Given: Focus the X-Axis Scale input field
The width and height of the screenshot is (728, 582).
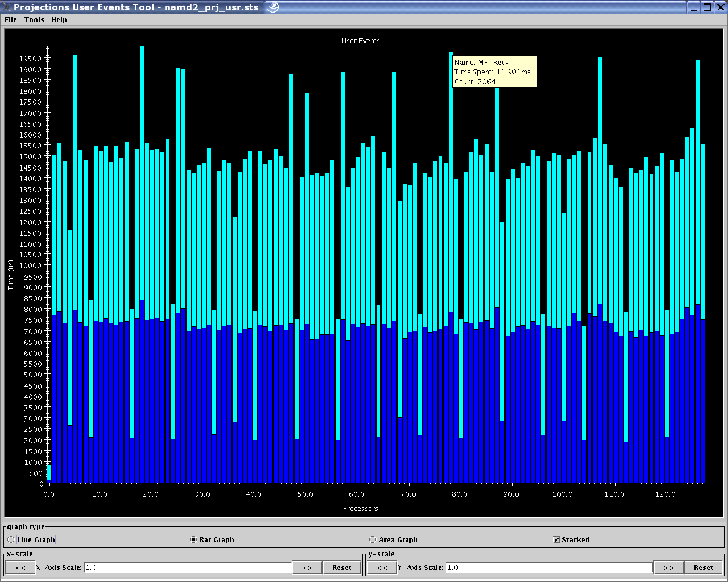Looking at the screenshot, I should pos(188,567).
